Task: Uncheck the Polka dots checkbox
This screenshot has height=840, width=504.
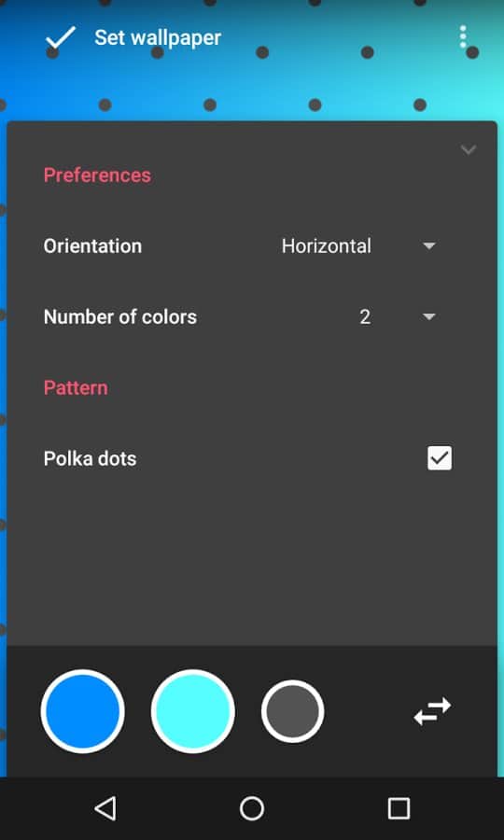Action: (440, 458)
